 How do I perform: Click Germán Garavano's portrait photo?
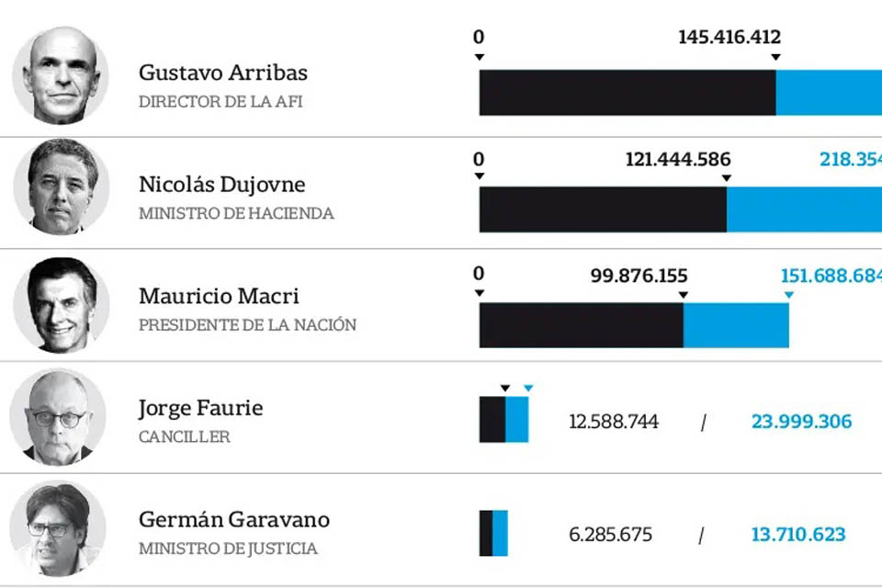coord(58,529)
